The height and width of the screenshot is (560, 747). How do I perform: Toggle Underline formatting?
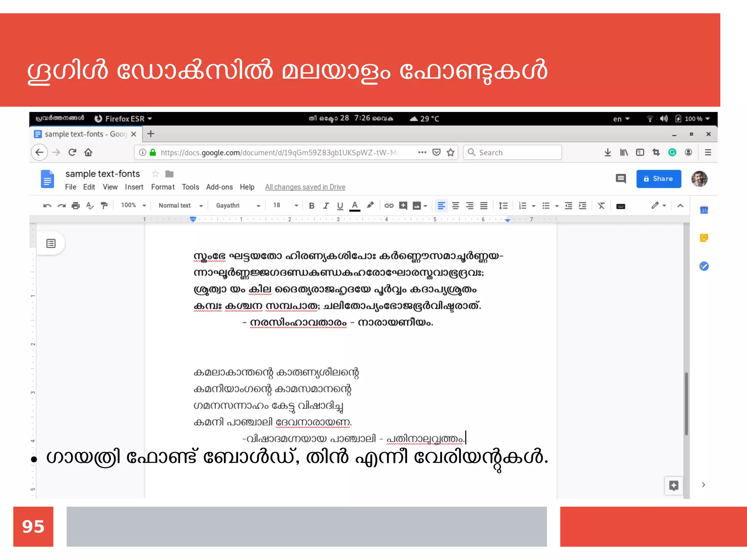340,206
